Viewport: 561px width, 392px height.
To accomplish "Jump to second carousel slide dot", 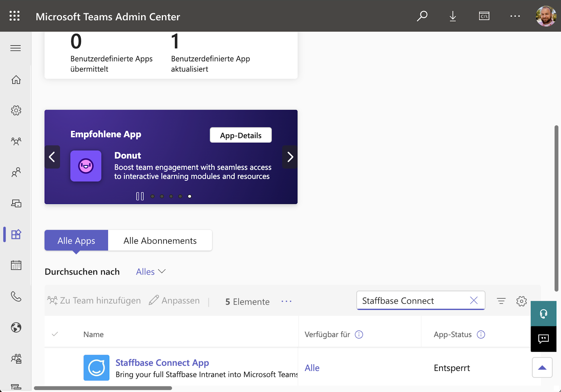I will pyautogui.click(x=162, y=196).
